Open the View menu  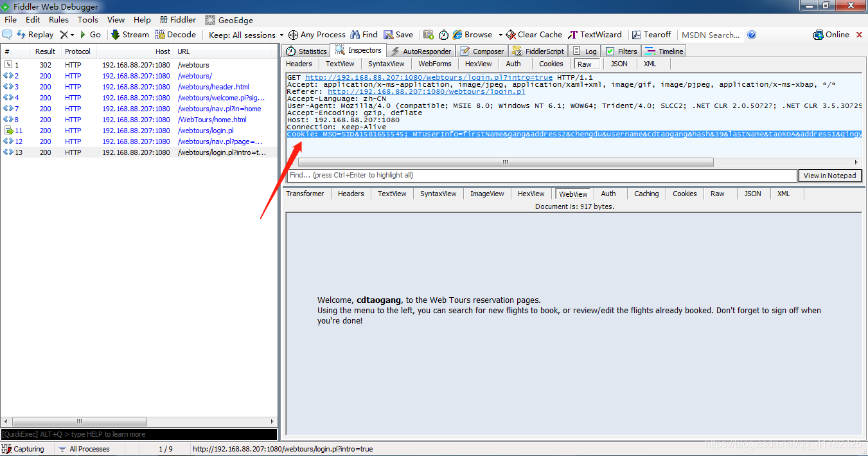pos(116,20)
